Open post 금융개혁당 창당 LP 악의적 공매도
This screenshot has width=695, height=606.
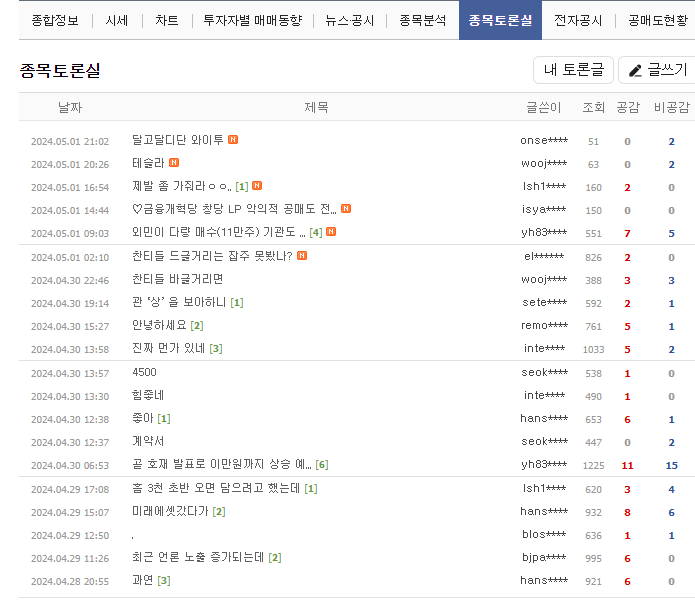click(234, 209)
